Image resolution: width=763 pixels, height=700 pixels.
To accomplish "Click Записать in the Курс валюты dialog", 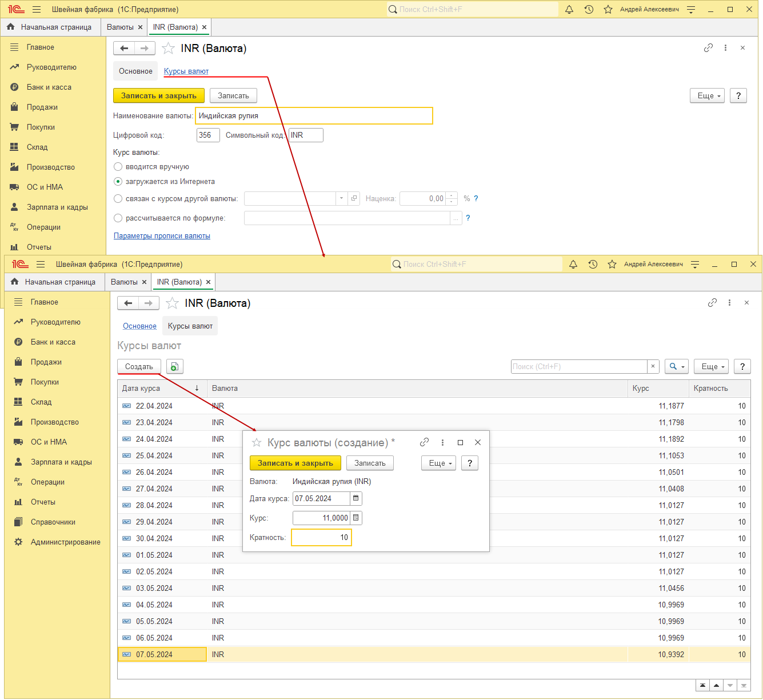I will pos(370,463).
